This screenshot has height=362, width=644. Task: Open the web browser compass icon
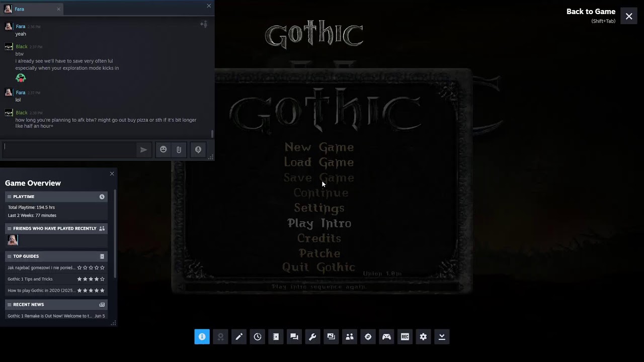coord(368,337)
